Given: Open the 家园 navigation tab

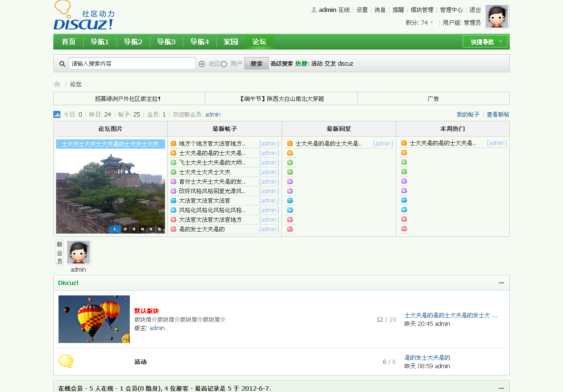Looking at the screenshot, I should pos(231,42).
